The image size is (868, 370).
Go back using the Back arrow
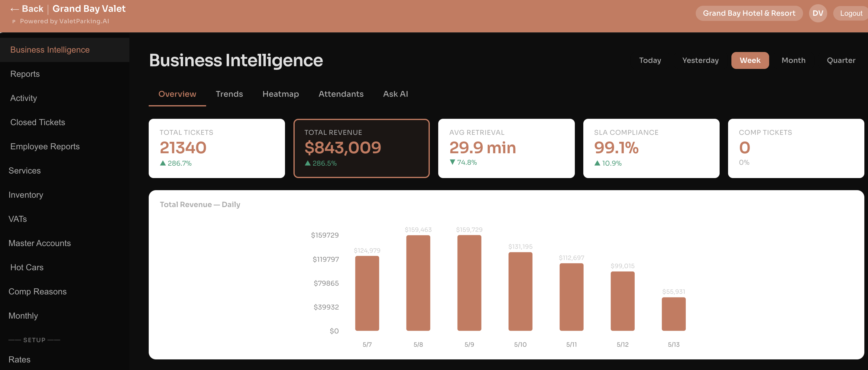pyautogui.click(x=27, y=9)
